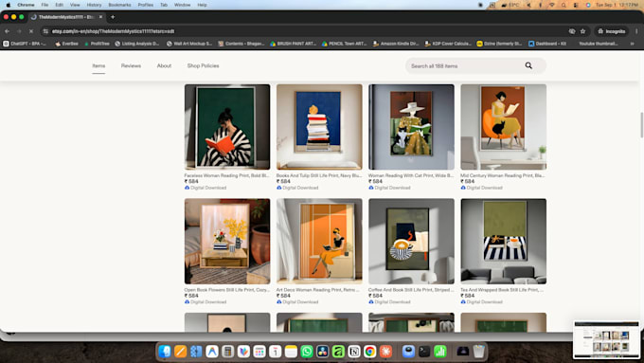This screenshot has height=363, width=644.
Task: Click the third-party cookies eye icon
Action: [x=572, y=31]
